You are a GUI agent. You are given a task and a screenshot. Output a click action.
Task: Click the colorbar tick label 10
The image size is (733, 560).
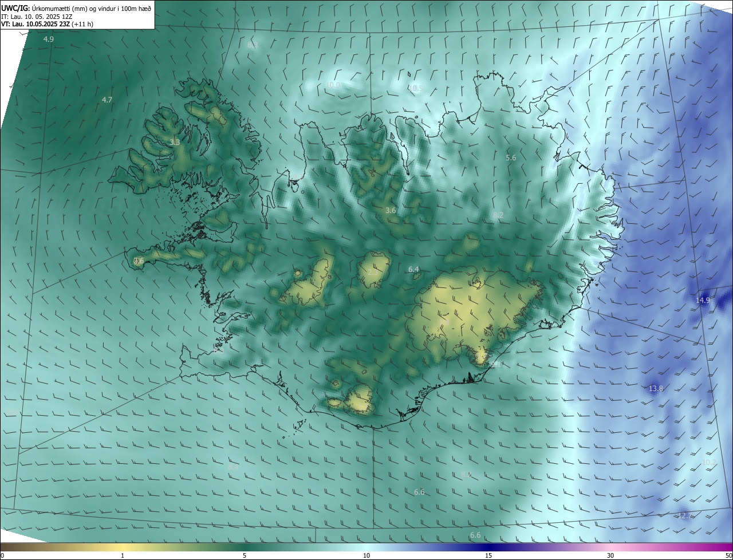366,555
